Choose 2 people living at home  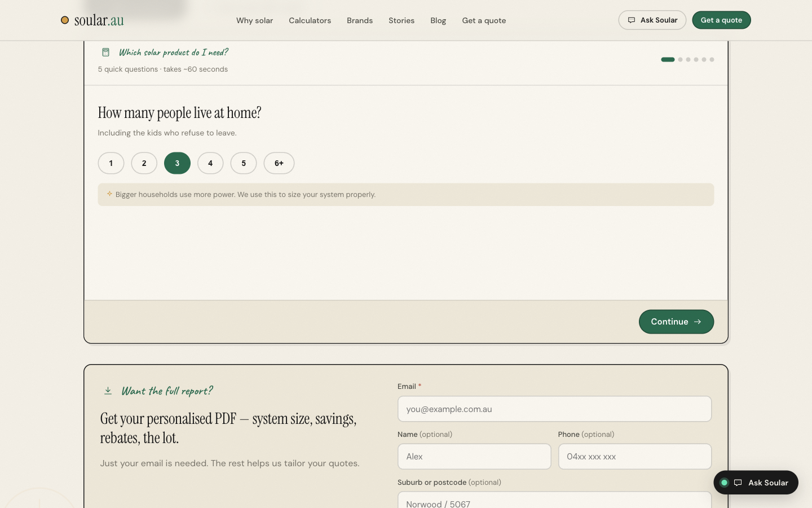point(144,163)
